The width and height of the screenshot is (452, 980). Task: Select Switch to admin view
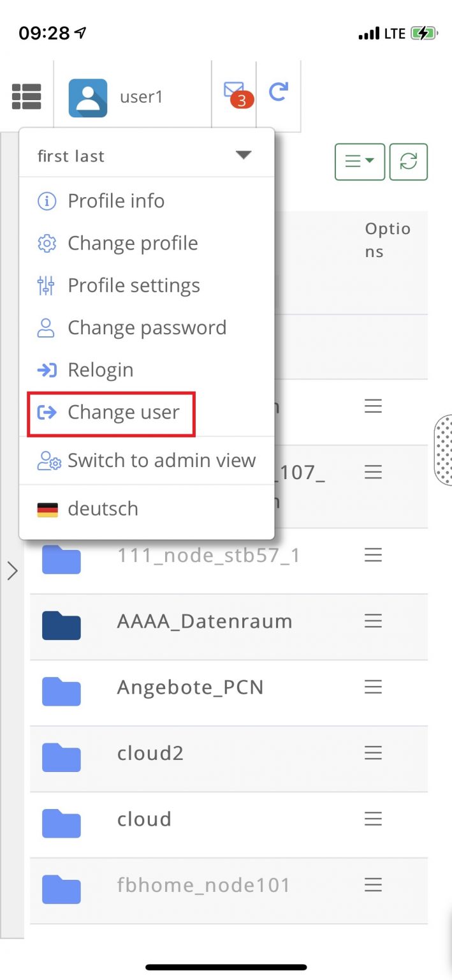(161, 460)
